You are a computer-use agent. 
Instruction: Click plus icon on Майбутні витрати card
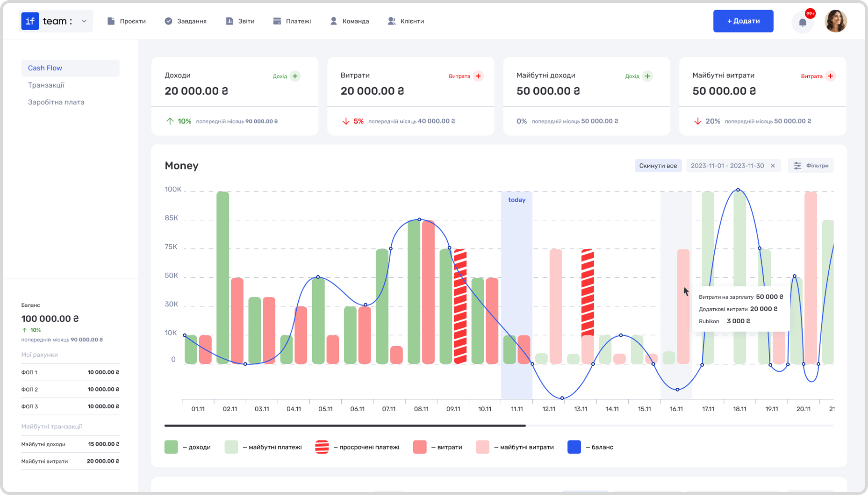tap(831, 76)
